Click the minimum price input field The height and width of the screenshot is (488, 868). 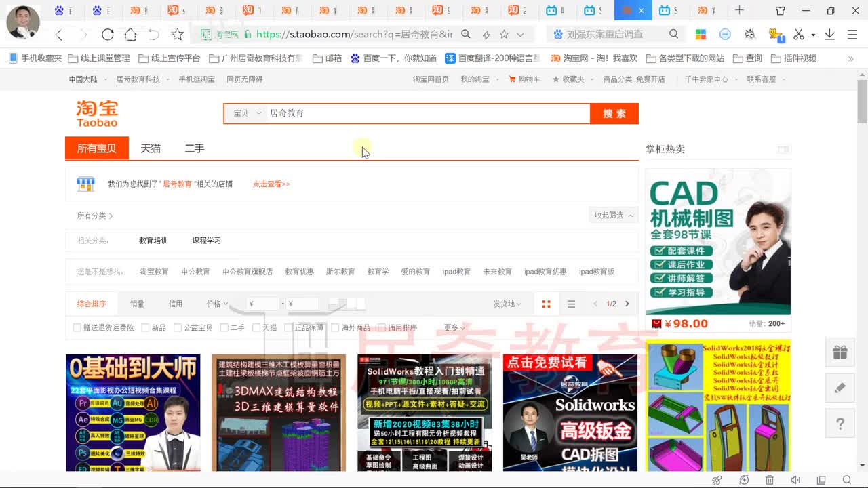pos(262,304)
